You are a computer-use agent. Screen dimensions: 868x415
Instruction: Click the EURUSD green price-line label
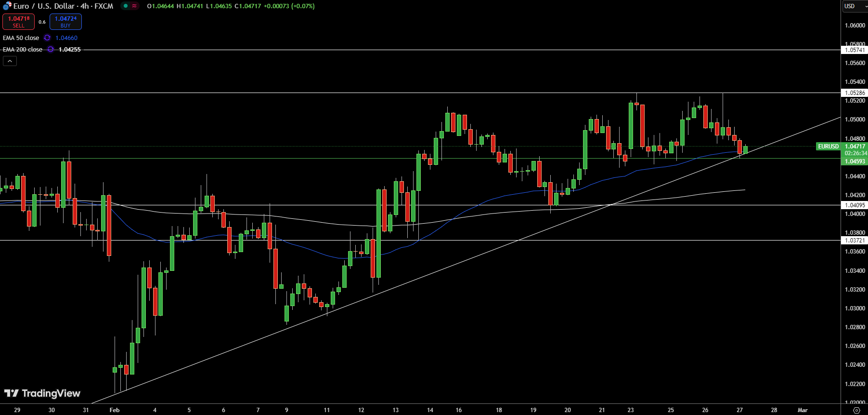coord(828,146)
